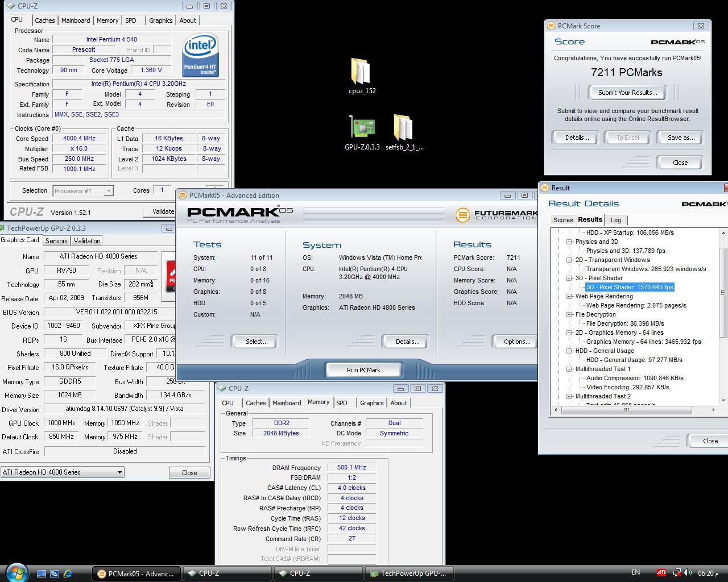This screenshot has width=728, height=582.
Task: Switch to Sensors tab in GPU-Z
Action: [x=56, y=241]
